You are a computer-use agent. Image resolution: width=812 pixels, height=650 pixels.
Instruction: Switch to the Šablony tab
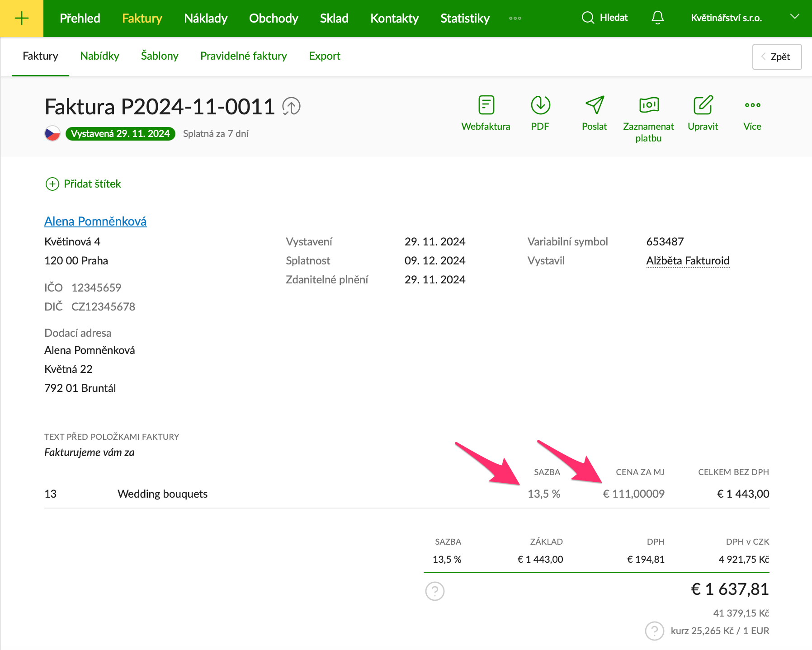click(160, 56)
